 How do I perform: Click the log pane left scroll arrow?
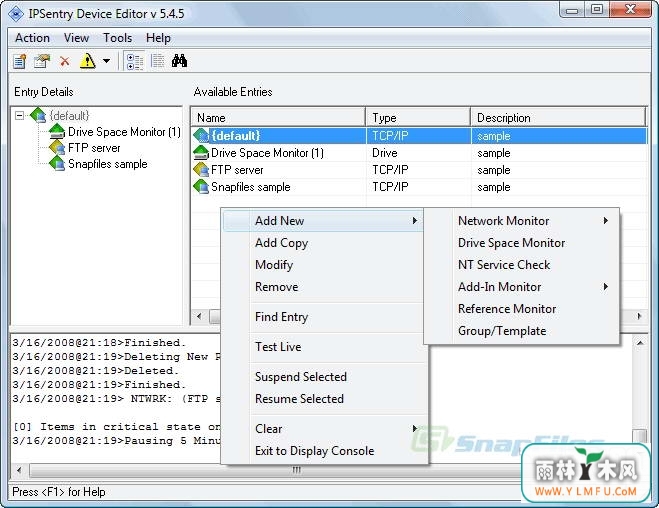coord(19,469)
